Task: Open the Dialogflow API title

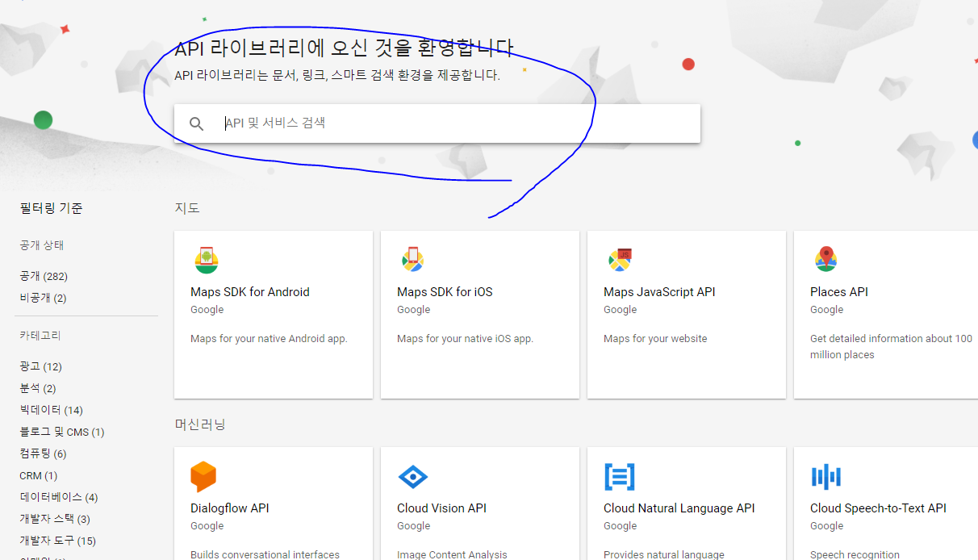Action: tap(230, 508)
